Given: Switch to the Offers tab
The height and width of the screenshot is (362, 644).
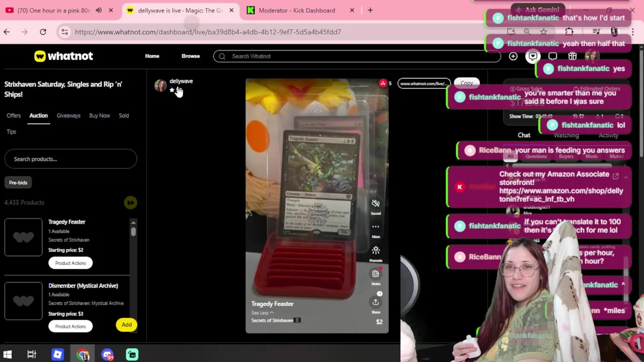Looking at the screenshot, I should 14,116.
